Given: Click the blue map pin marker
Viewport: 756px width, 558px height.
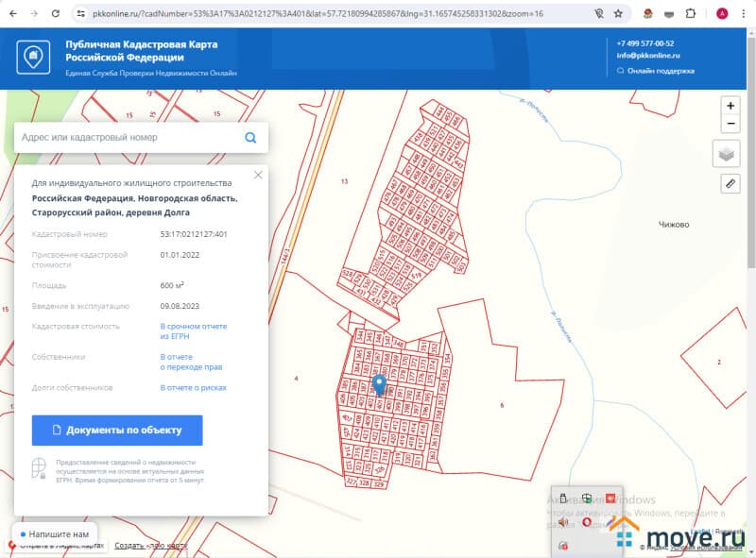Looking at the screenshot, I should coord(380,385).
